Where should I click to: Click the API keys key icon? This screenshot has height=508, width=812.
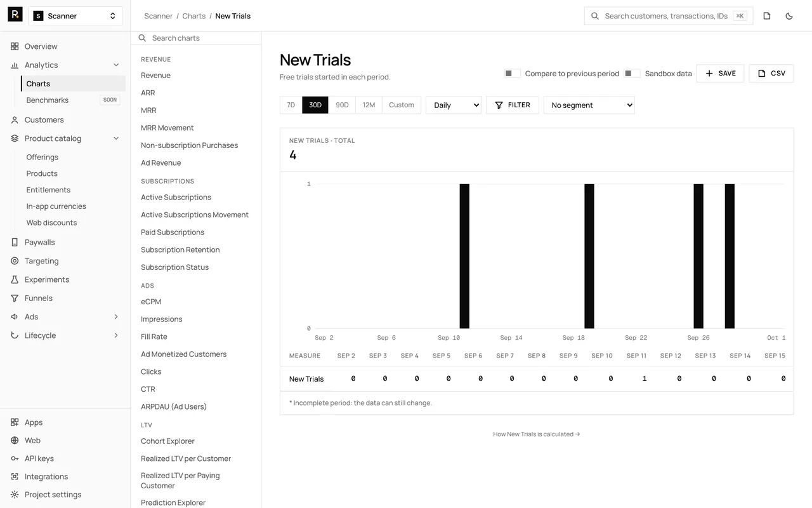coord(15,458)
